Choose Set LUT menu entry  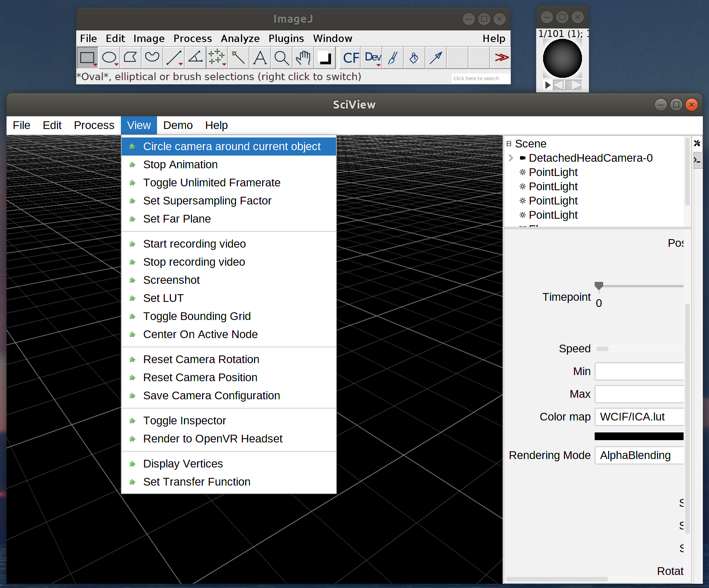pyautogui.click(x=229, y=298)
